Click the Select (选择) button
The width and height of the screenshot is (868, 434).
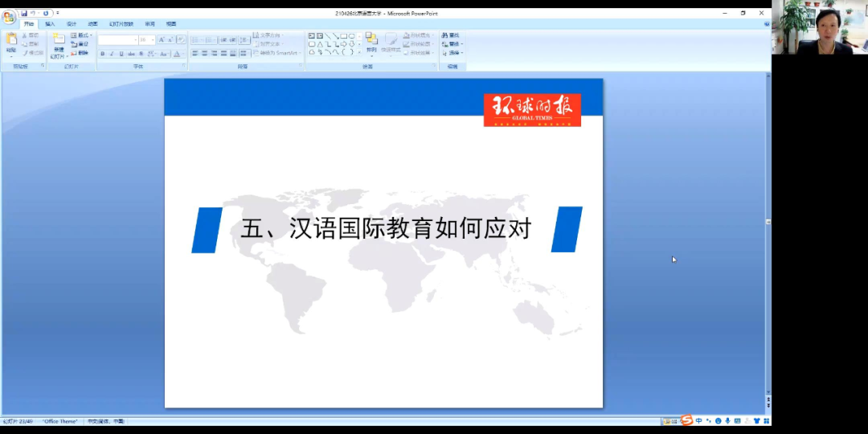click(x=452, y=53)
